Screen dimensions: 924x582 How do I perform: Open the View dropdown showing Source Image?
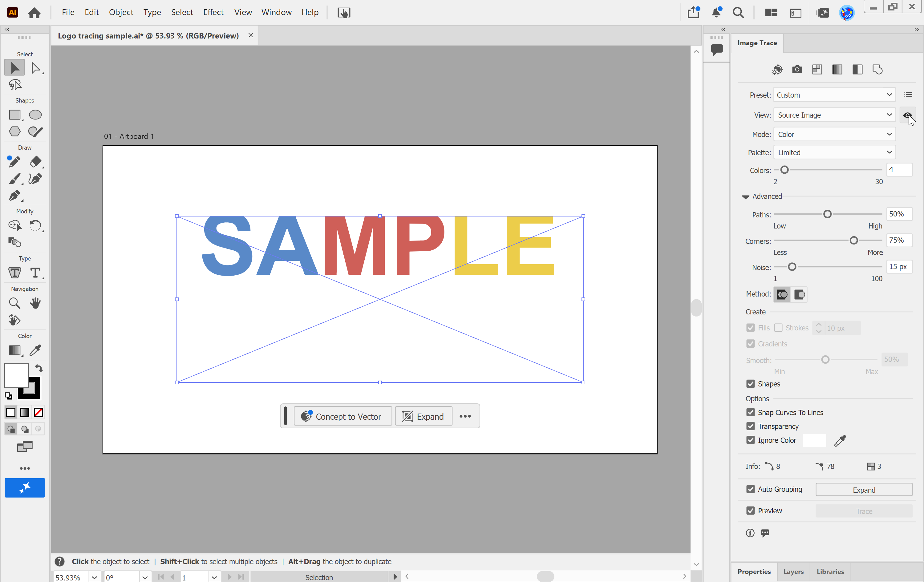[834, 115]
